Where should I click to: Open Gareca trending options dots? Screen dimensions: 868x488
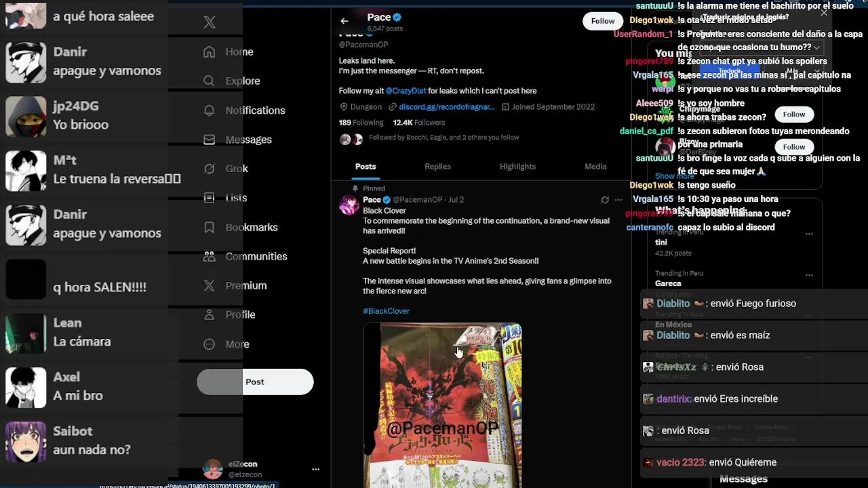(x=809, y=275)
